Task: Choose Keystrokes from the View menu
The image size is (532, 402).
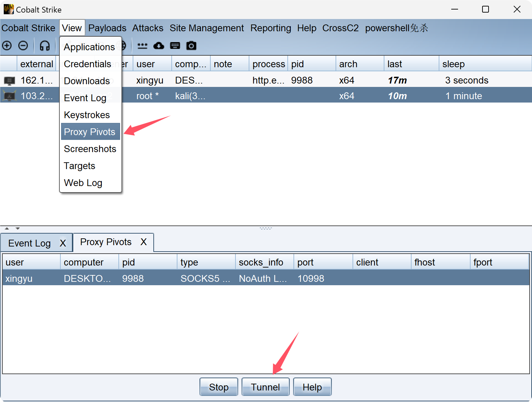Action: [90, 115]
